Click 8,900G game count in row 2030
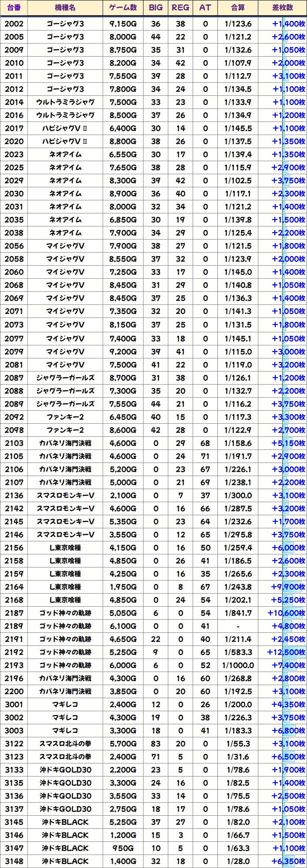This screenshot has width=307, height=868. pyautogui.click(x=123, y=193)
